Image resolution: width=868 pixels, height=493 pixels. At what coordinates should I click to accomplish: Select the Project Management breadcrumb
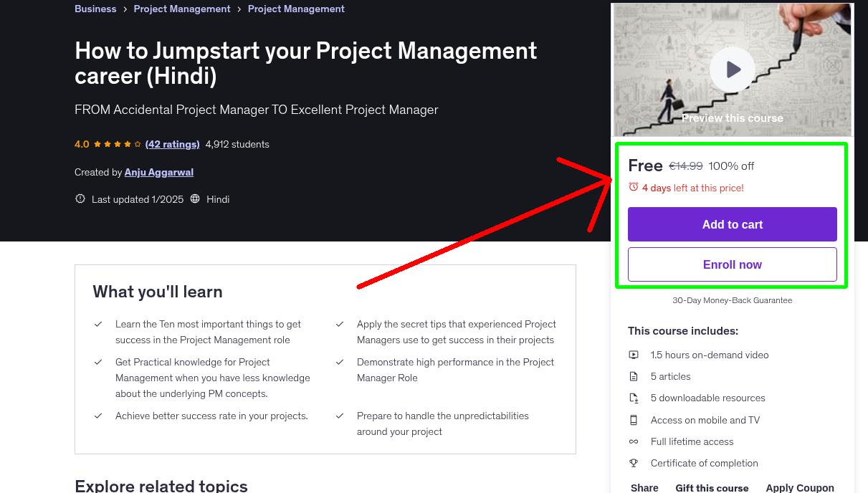pos(182,9)
